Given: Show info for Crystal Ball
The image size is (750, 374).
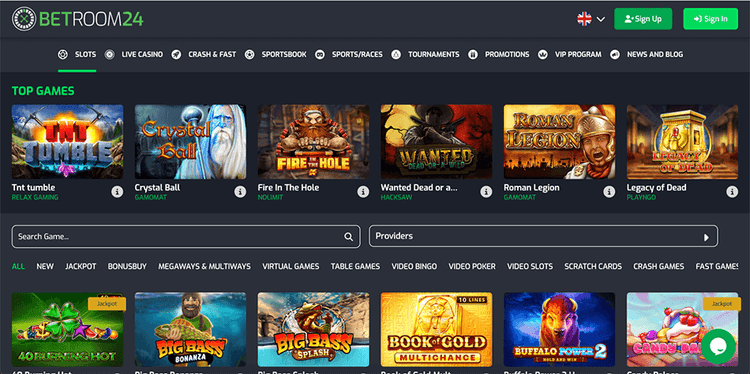Looking at the screenshot, I should click(240, 192).
